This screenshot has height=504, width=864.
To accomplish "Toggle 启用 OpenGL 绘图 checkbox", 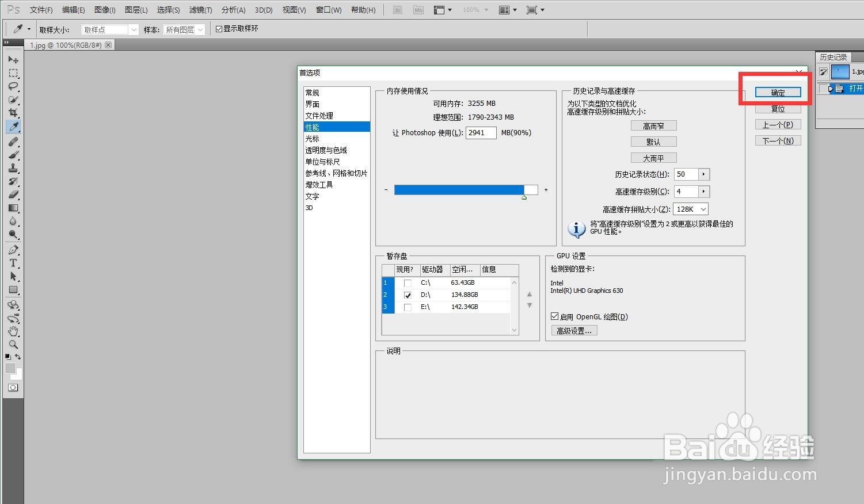I will (555, 316).
